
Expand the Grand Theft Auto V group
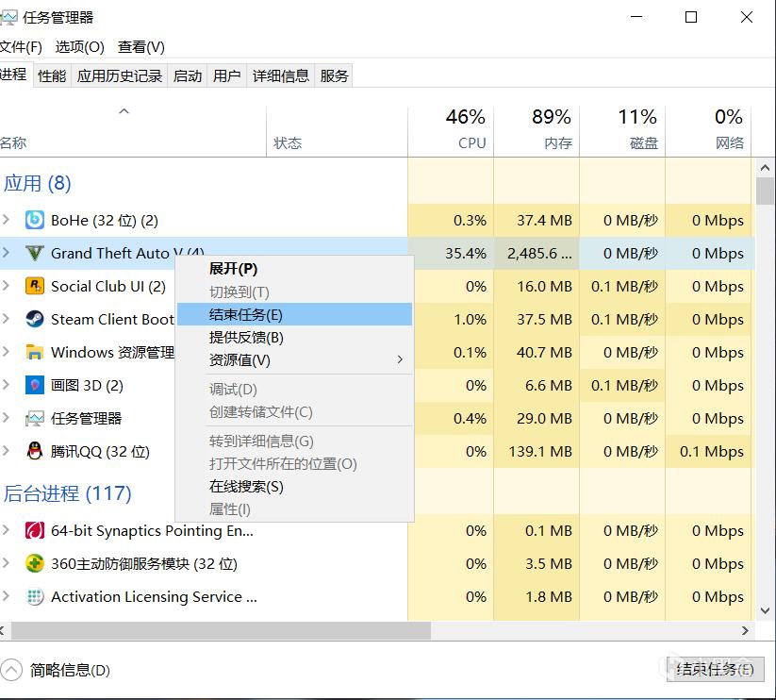coord(6,253)
